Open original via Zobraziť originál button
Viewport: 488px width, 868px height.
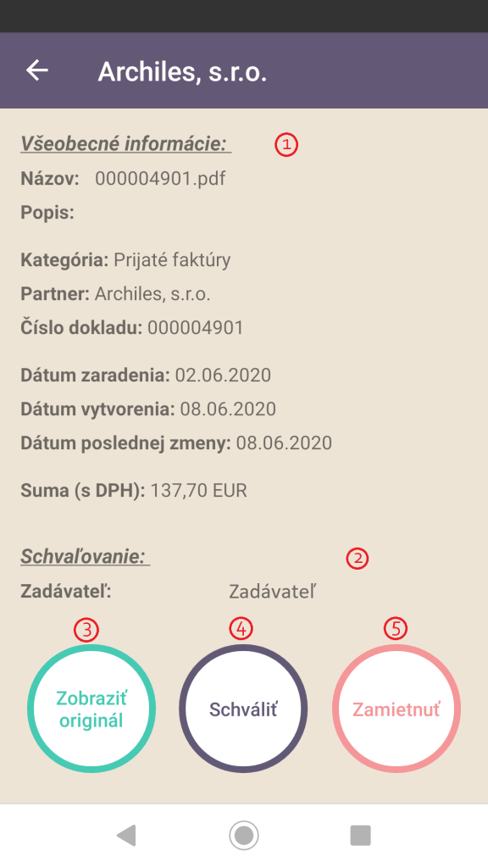coord(91,709)
